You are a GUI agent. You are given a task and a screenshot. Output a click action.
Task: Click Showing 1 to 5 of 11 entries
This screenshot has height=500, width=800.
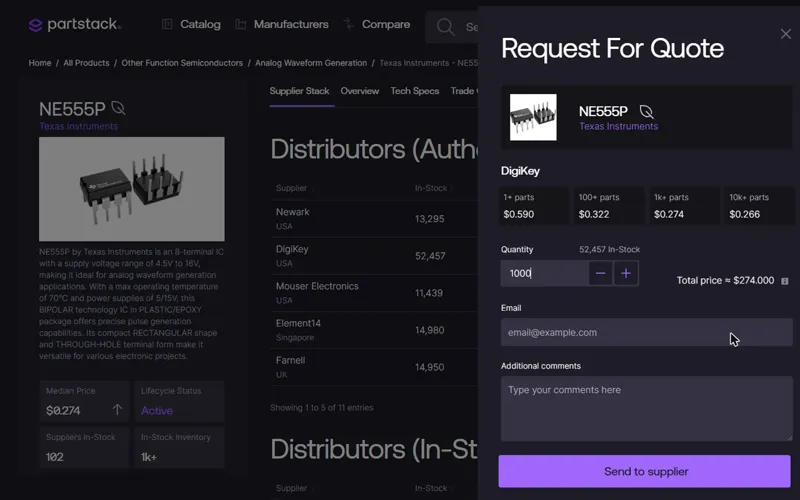click(321, 408)
